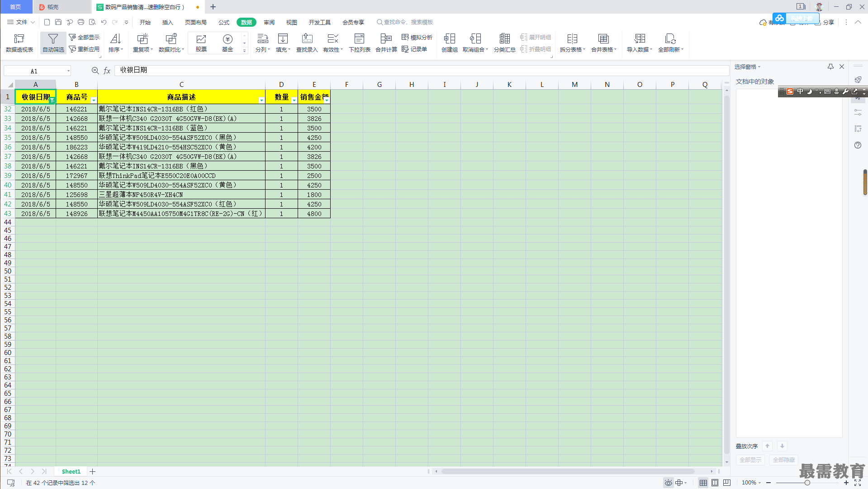The width and height of the screenshot is (868, 489).
Task: Click the 分享 share button
Action: point(825,22)
